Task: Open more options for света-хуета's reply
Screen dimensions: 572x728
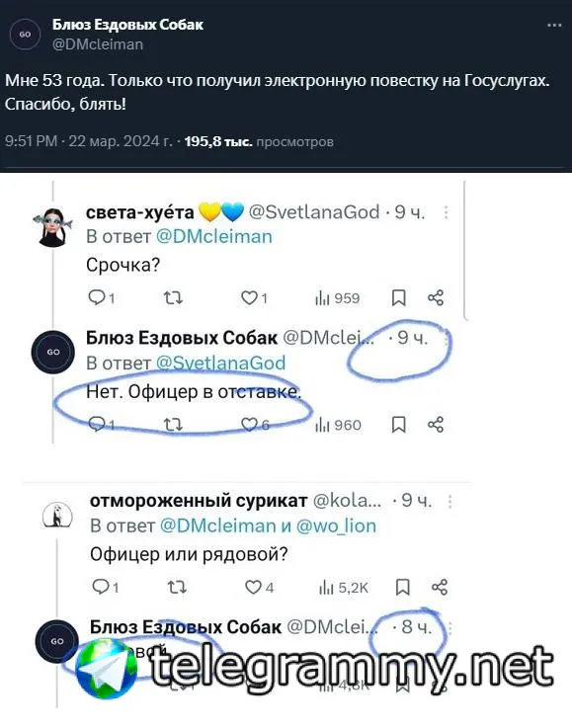Action: coord(447,212)
